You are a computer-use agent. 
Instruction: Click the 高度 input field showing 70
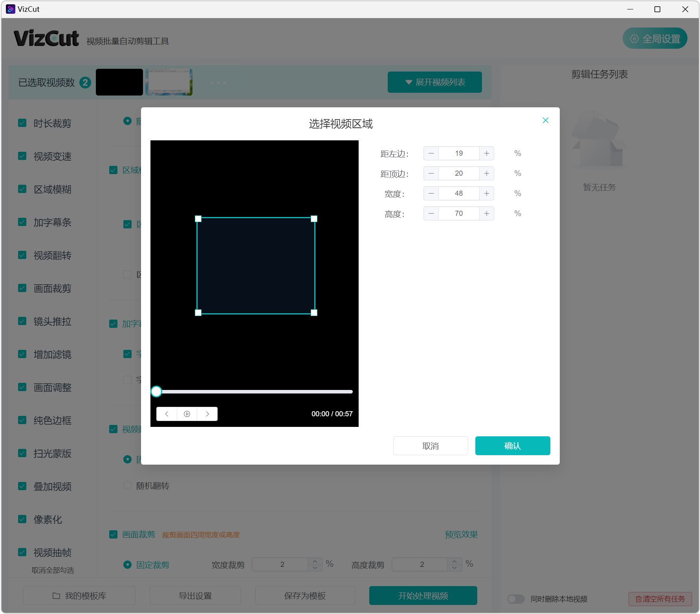click(459, 213)
